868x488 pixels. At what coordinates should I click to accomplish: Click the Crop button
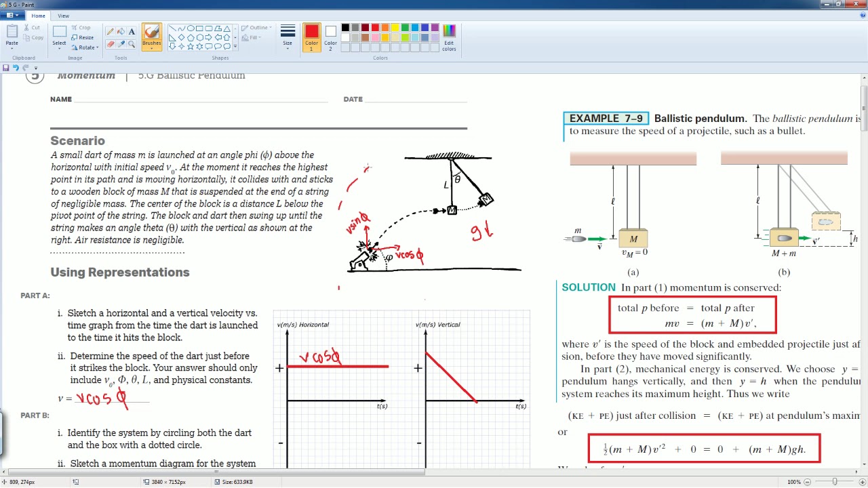(x=81, y=28)
